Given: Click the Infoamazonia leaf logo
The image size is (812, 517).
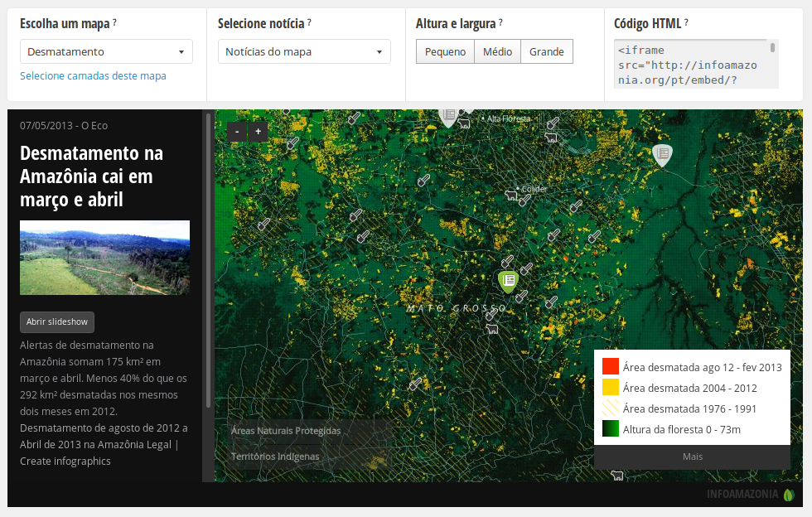Looking at the screenshot, I should [x=789, y=495].
